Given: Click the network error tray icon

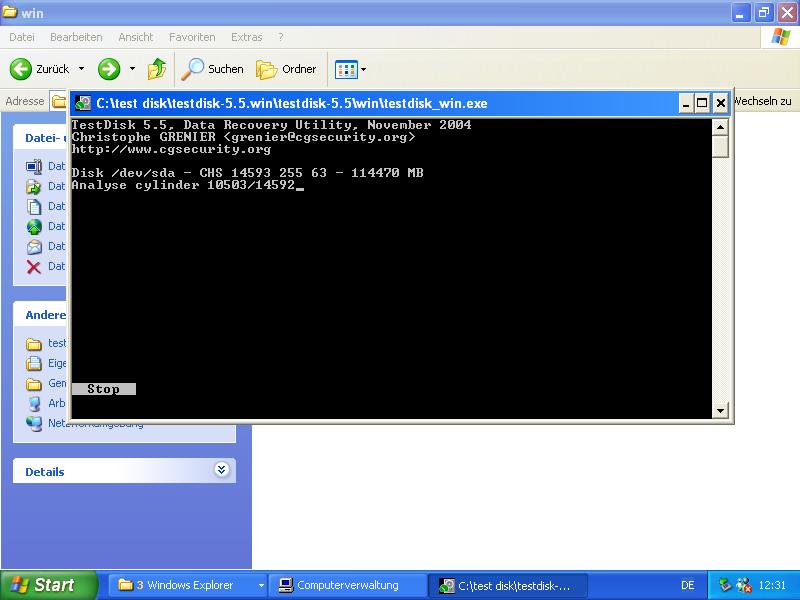Looking at the screenshot, I should click(744, 585).
